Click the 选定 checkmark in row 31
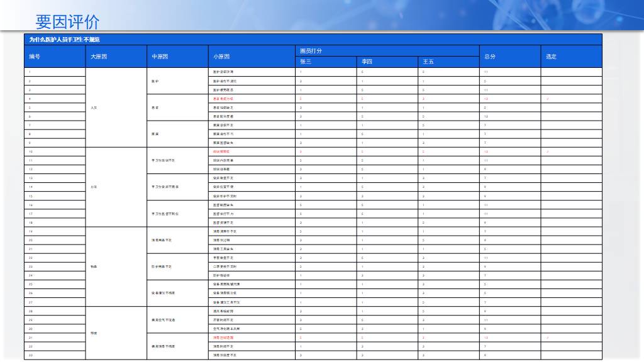The height and width of the screenshot is (362, 644). point(548,337)
